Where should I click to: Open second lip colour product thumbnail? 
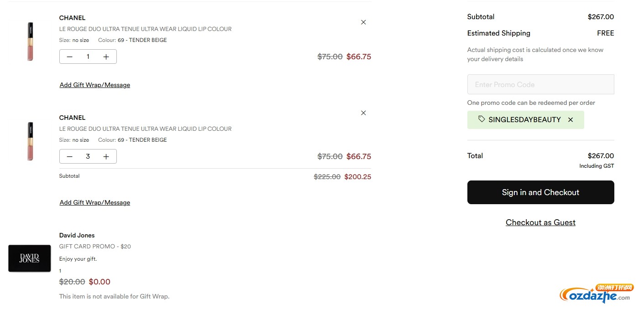[x=30, y=141]
